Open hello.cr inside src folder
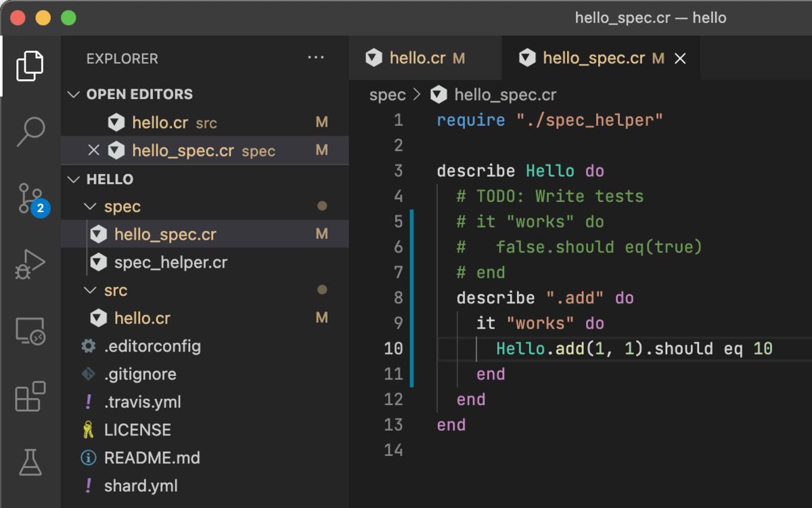 point(205,318)
